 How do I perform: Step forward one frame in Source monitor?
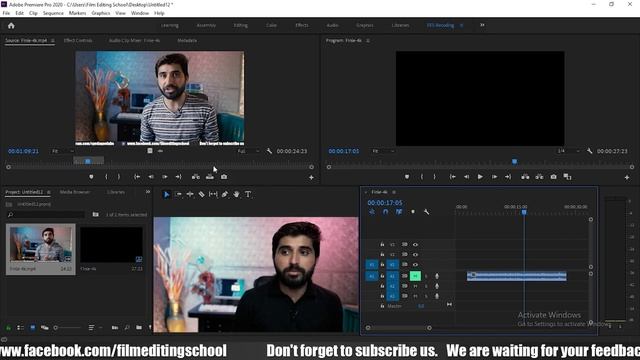pos(164,177)
